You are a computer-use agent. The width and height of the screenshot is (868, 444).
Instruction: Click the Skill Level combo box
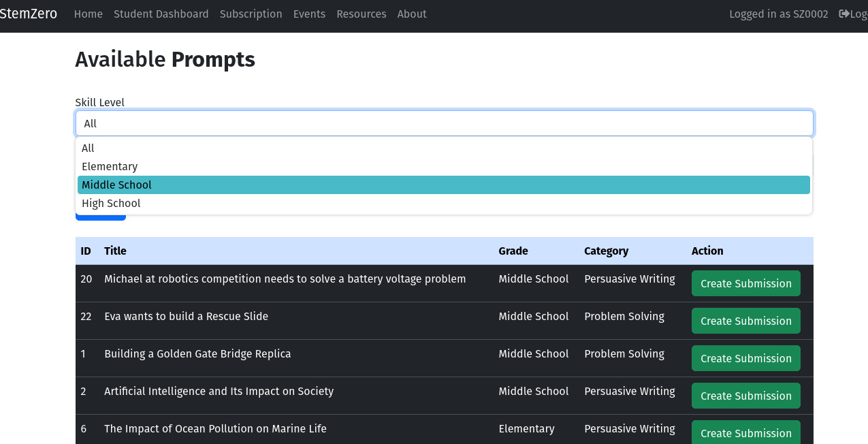443,123
